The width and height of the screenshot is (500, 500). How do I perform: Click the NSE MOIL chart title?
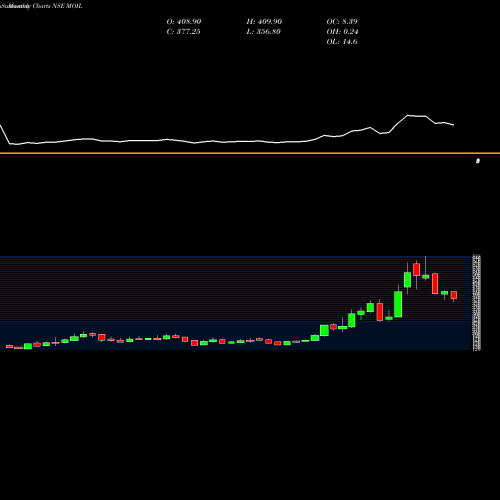tap(41, 6)
